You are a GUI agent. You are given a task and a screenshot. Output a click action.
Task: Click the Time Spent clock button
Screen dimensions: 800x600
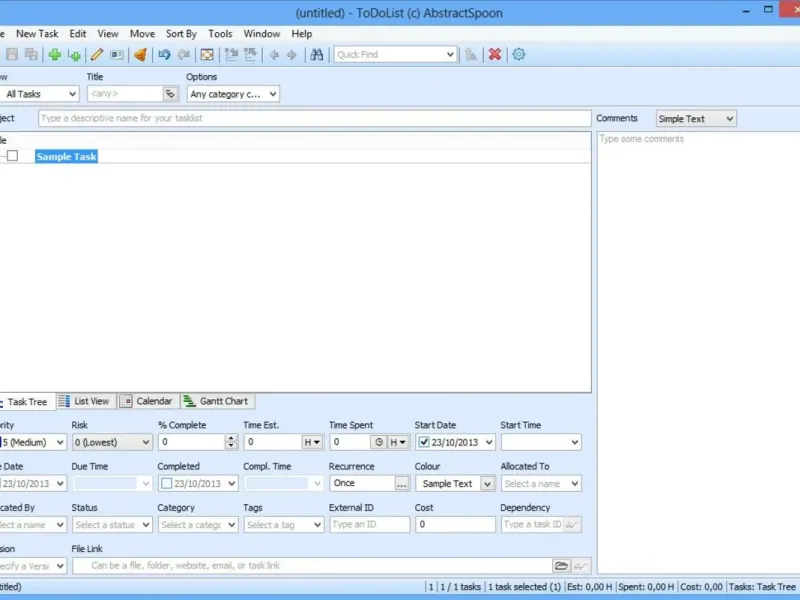tap(378, 442)
